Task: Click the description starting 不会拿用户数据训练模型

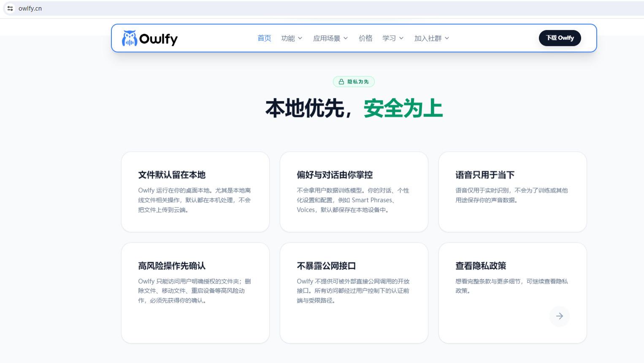Action: tap(353, 200)
